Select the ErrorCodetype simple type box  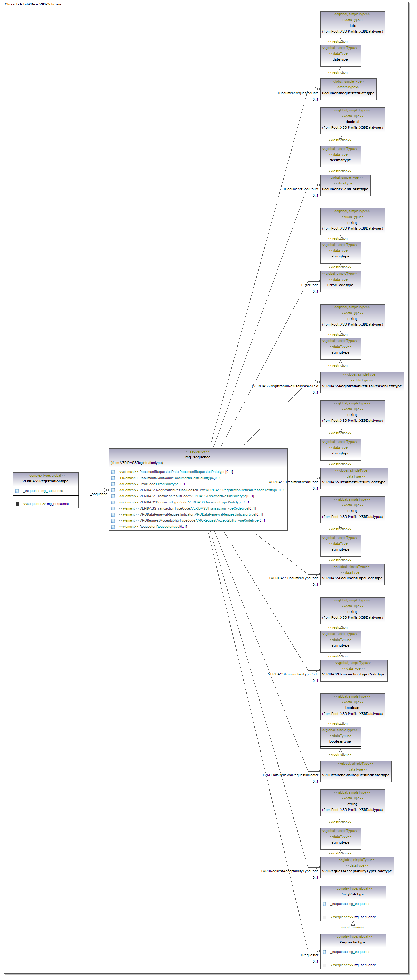[340, 285]
